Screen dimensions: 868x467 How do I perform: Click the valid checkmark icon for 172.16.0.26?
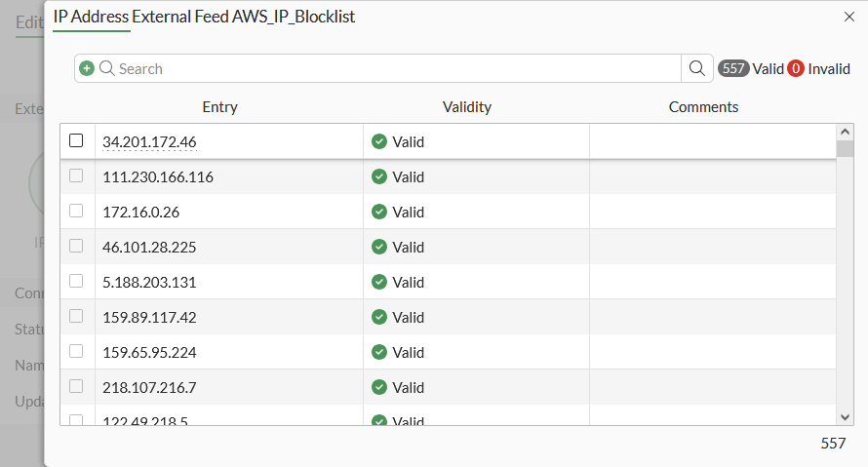379,212
